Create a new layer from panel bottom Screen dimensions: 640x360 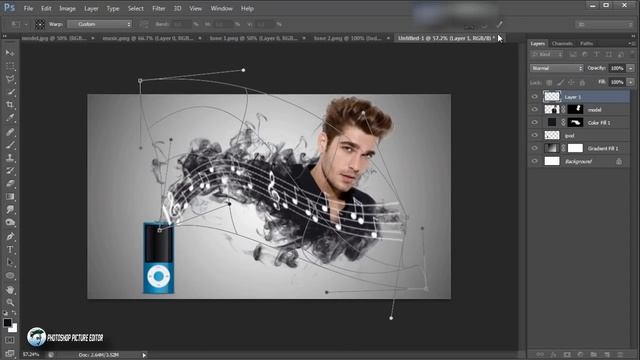click(x=607, y=354)
